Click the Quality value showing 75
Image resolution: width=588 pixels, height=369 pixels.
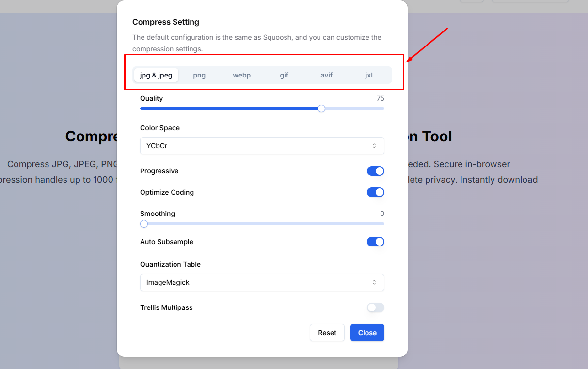point(380,98)
